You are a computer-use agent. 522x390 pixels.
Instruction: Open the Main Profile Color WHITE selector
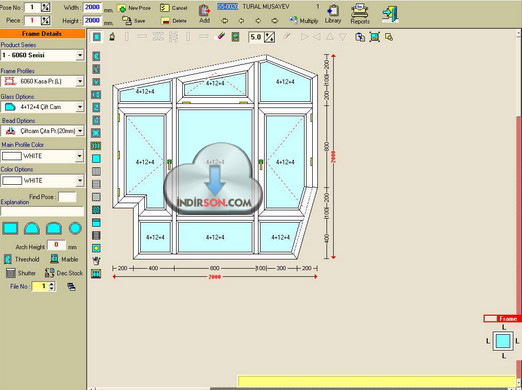(x=42, y=156)
